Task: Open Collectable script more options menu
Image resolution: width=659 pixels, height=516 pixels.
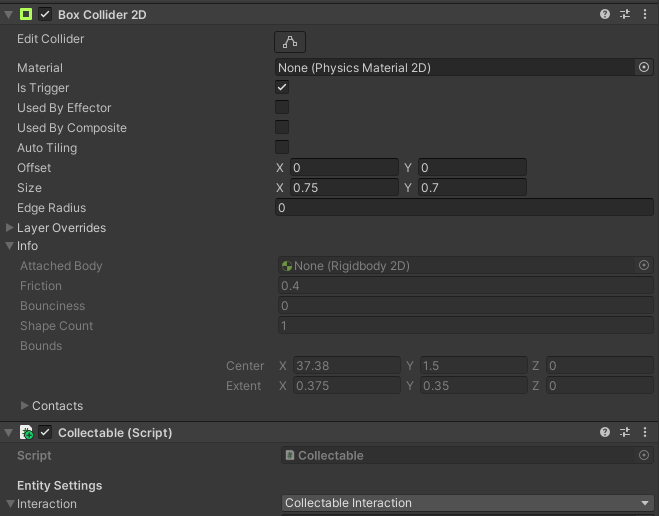Action: pos(645,432)
